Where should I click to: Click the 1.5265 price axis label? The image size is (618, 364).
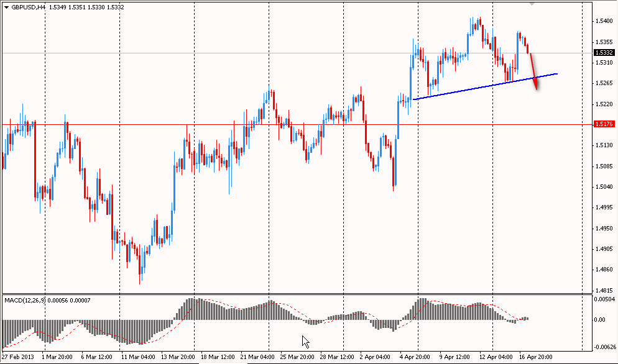click(604, 83)
